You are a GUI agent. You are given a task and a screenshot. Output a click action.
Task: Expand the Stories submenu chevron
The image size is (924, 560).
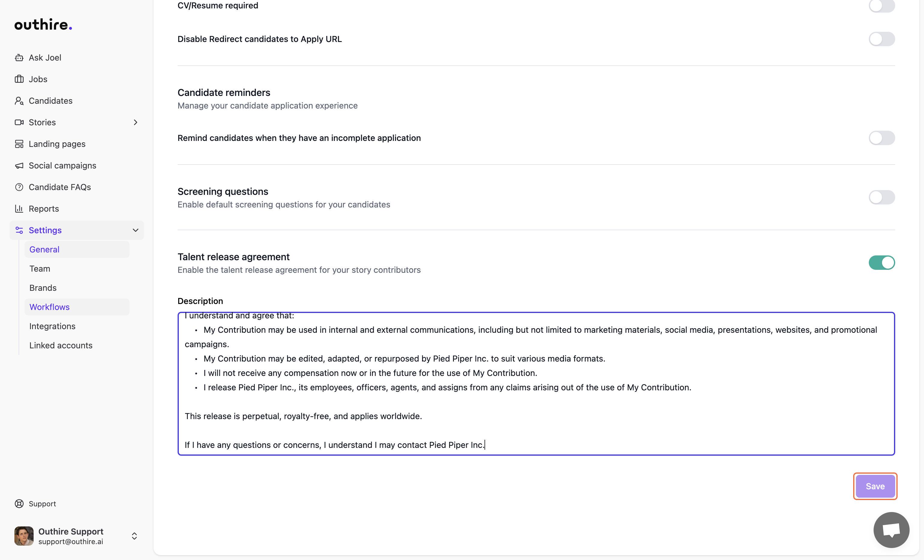pyautogui.click(x=135, y=123)
